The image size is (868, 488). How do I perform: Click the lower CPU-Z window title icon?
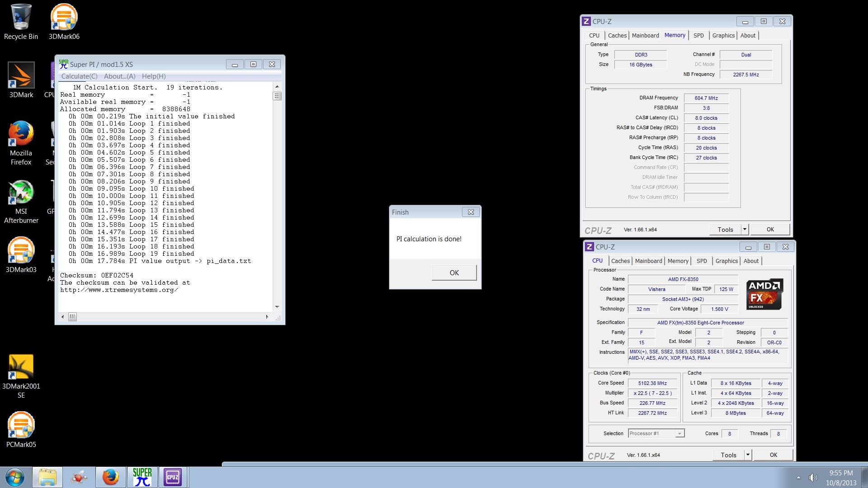pyautogui.click(x=590, y=247)
